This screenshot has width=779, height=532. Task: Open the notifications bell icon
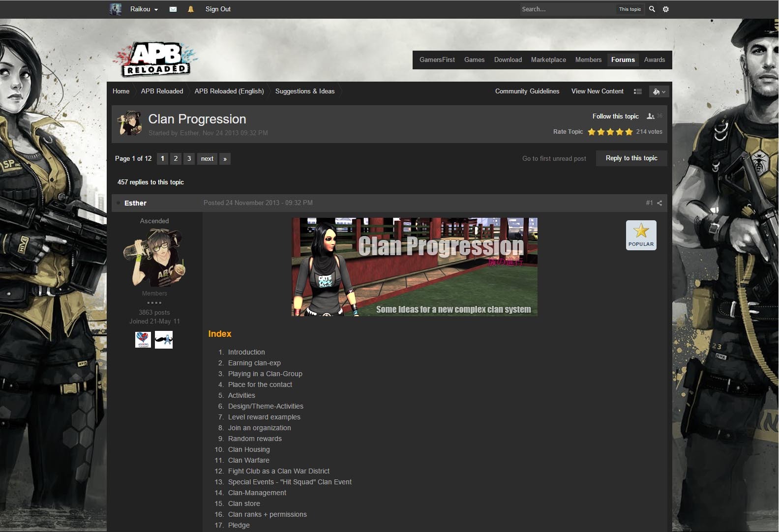pyautogui.click(x=191, y=9)
